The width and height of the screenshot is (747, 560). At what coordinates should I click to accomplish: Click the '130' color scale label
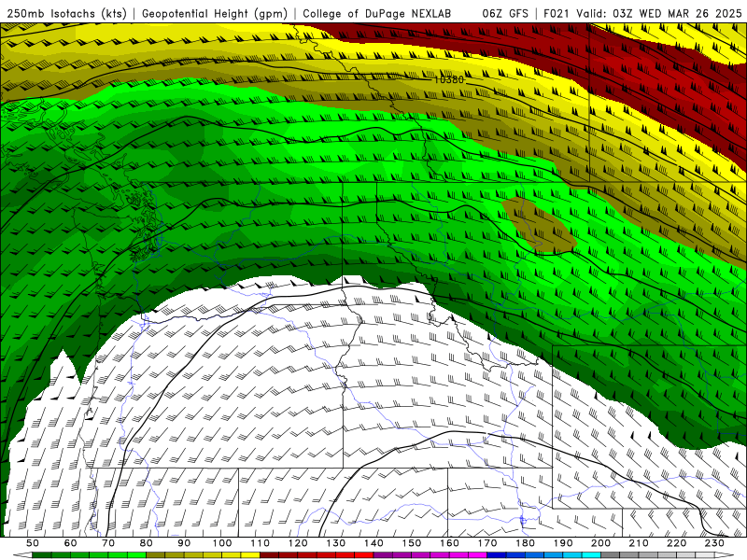click(x=336, y=543)
